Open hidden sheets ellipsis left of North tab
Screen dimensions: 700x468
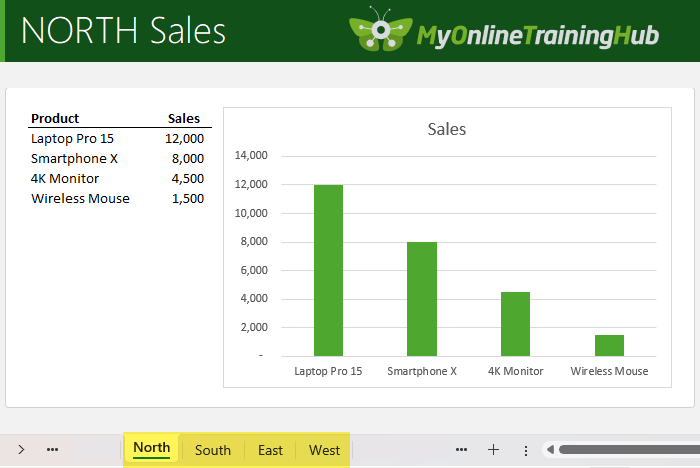point(52,449)
